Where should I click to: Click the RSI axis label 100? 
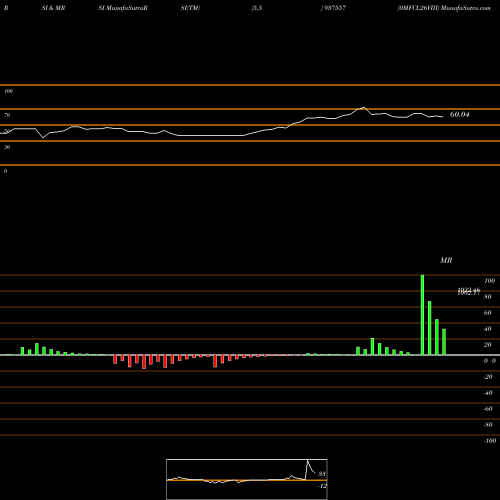click(9, 91)
